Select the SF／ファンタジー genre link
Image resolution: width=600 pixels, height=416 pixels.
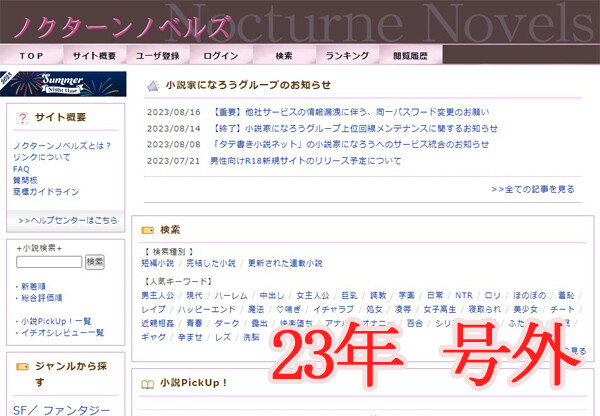pos(61,410)
